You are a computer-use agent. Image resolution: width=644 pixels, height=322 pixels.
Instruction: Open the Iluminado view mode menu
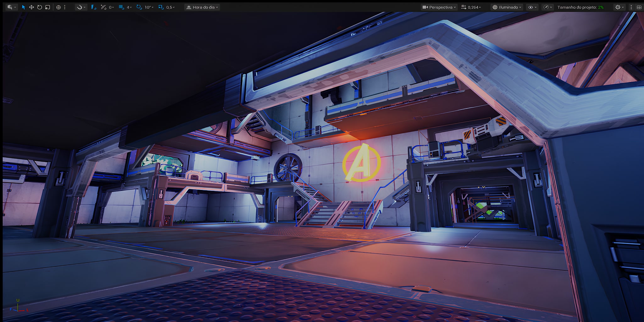(x=507, y=7)
